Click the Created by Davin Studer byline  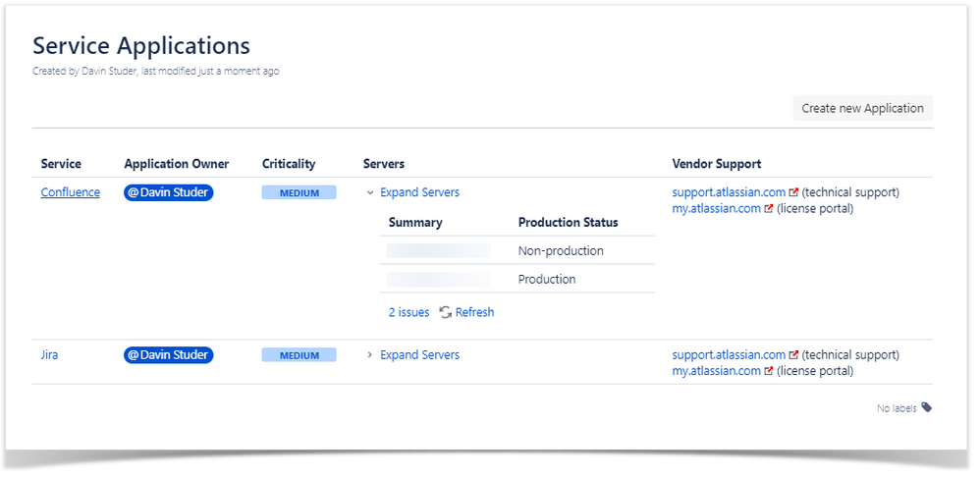155,72
